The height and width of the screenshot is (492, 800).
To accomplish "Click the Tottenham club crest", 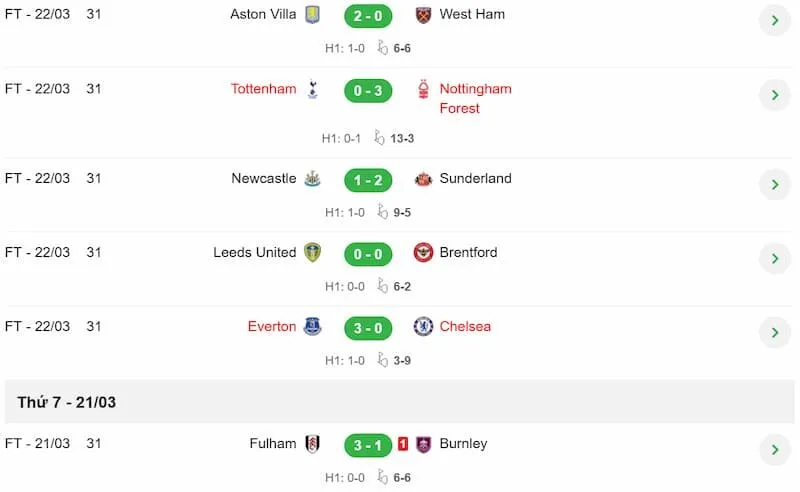I will pos(313,89).
